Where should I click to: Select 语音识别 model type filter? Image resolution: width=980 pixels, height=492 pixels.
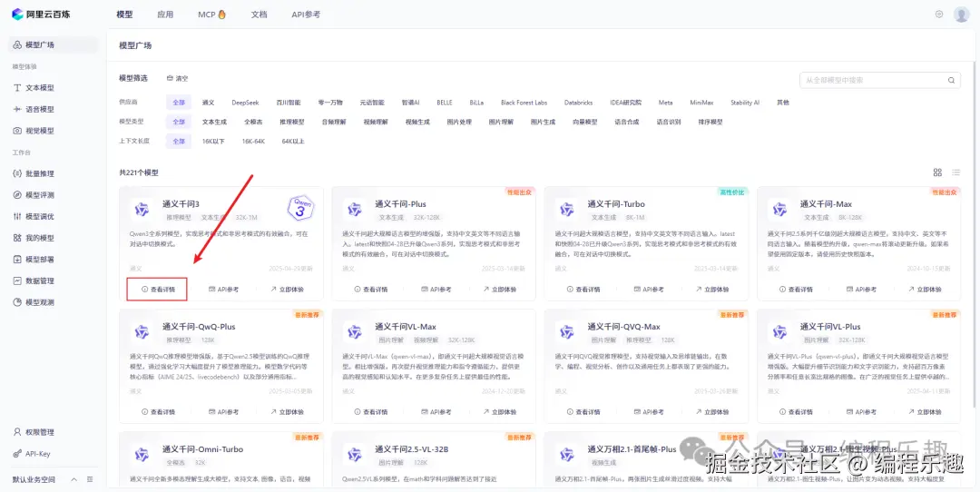point(669,122)
